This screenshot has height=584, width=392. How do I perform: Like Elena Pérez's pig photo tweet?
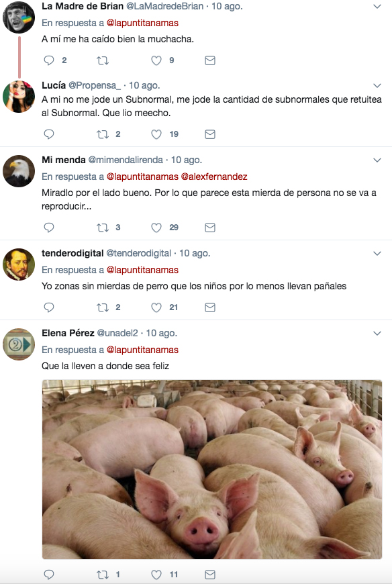(156, 575)
